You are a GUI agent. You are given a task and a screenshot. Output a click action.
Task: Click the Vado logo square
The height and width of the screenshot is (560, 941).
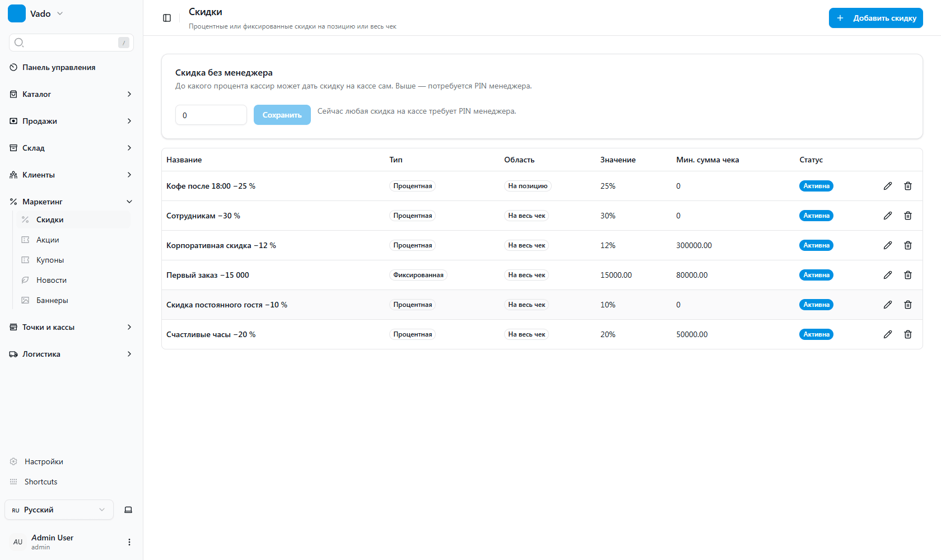tap(17, 13)
